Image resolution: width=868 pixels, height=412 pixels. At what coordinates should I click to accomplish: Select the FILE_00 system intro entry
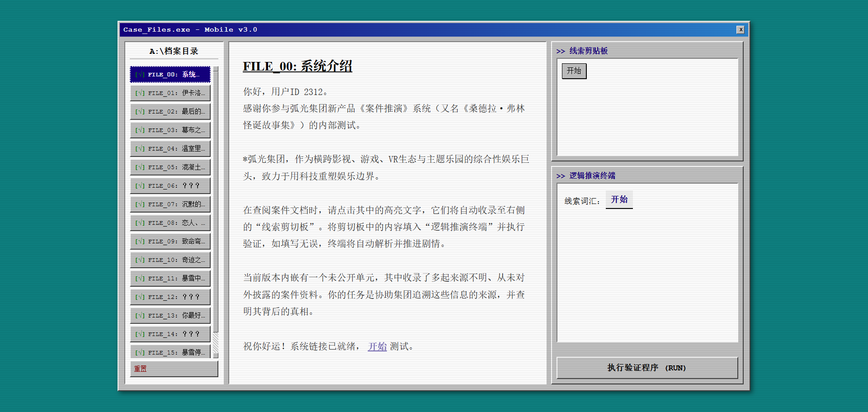point(170,75)
